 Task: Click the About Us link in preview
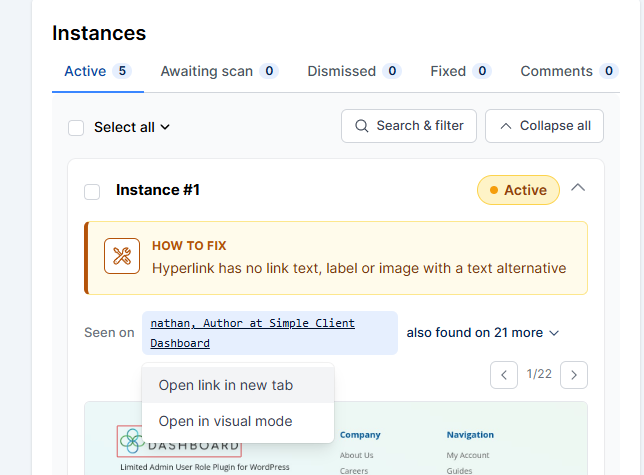pyautogui.click(x=356, y=455)
